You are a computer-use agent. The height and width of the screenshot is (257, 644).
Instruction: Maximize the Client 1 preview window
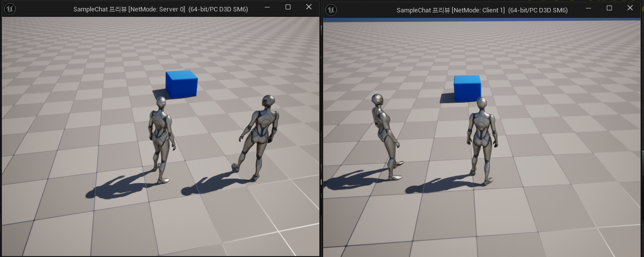[x=609, y=8]
